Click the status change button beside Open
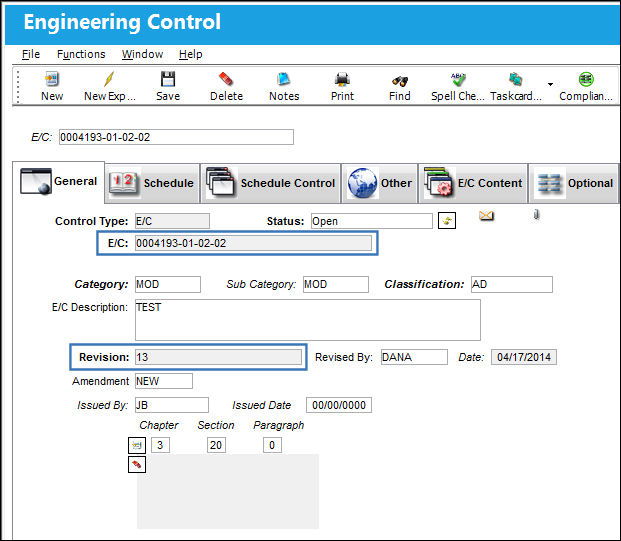The height and width of the screenshot is (541, 621). (447, 221)
